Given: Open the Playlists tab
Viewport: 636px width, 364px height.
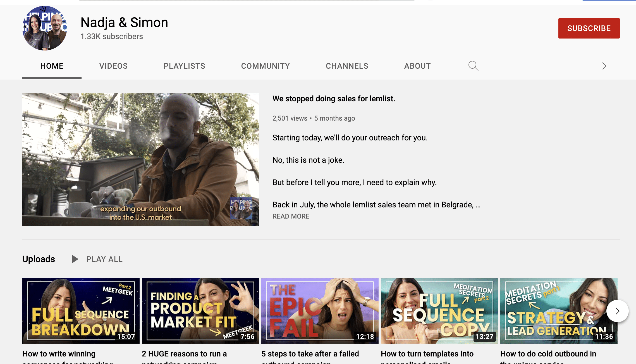Looking at the screenshot, I should click(x=184, y=66).
